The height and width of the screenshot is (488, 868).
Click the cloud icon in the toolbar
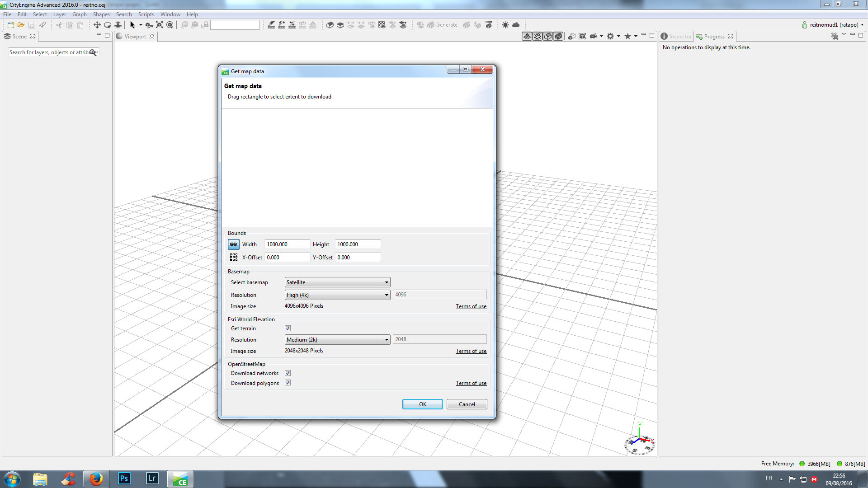(x=516, y=25)
